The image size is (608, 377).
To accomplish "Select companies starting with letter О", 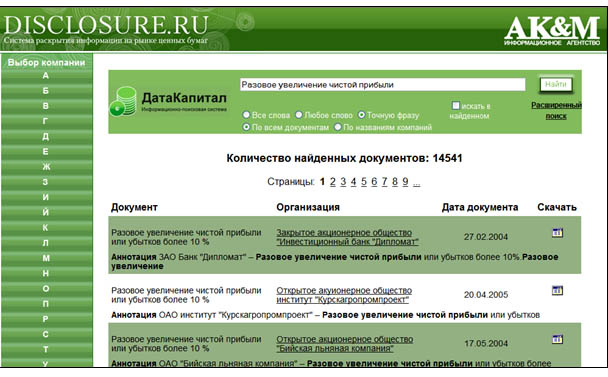I will tap(46, 289).
